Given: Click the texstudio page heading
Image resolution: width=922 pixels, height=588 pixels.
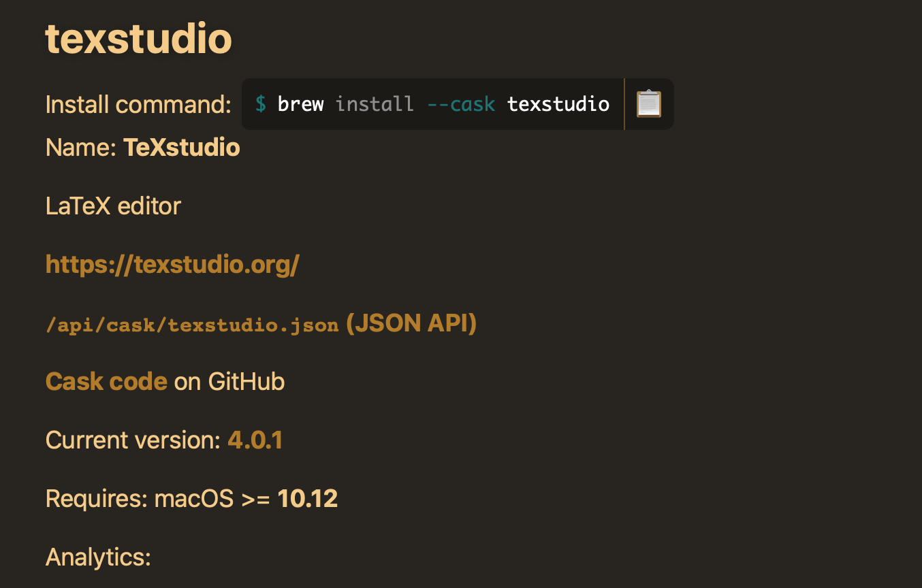Looking at the screenshot, I should [138, 39].
